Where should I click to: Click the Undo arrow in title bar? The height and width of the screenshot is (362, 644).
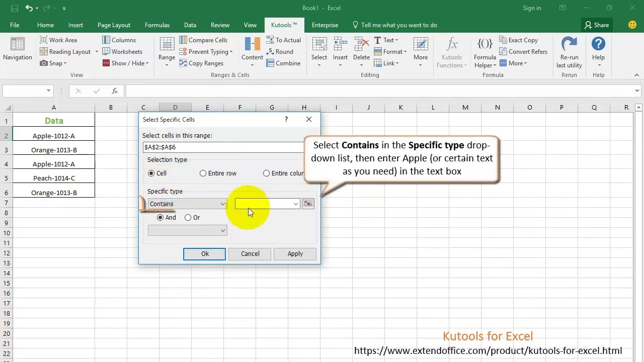[x=29, y=8]
